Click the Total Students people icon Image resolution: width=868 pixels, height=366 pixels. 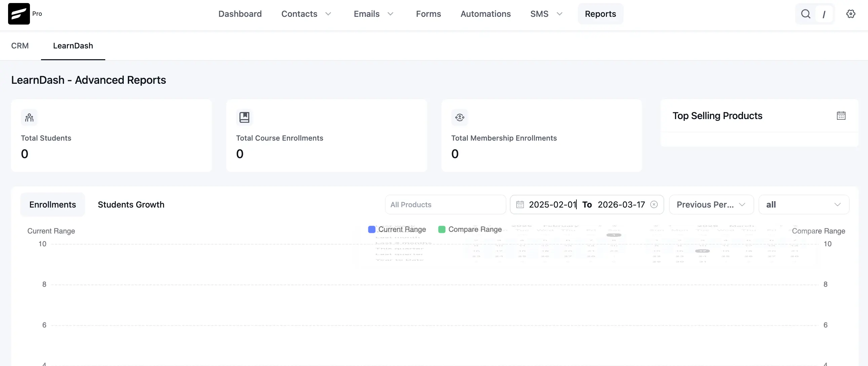29,117
